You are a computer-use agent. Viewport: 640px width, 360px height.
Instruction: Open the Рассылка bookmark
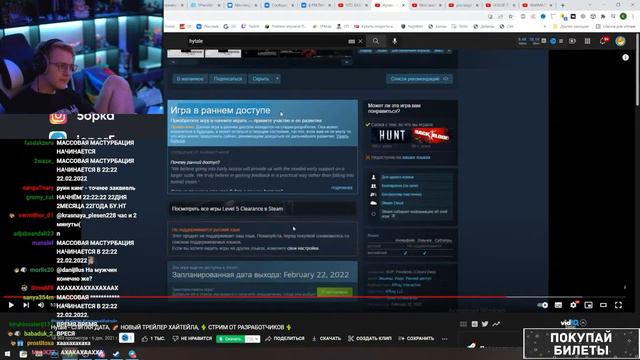point(207,26)
